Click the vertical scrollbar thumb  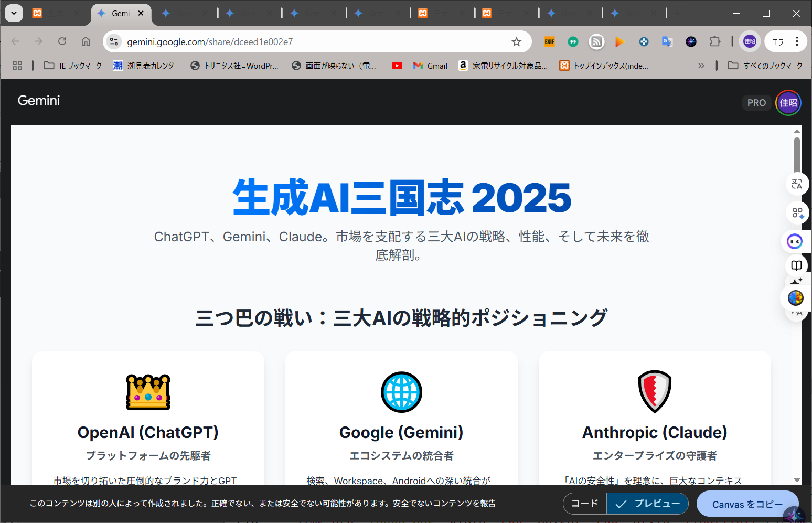(x=797, y=155)
